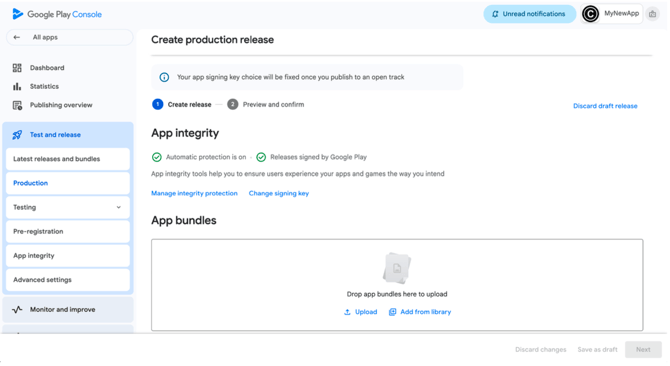Click the file placeholder in drop zone
Screen dimensions: 670x366
pos(397,268)
